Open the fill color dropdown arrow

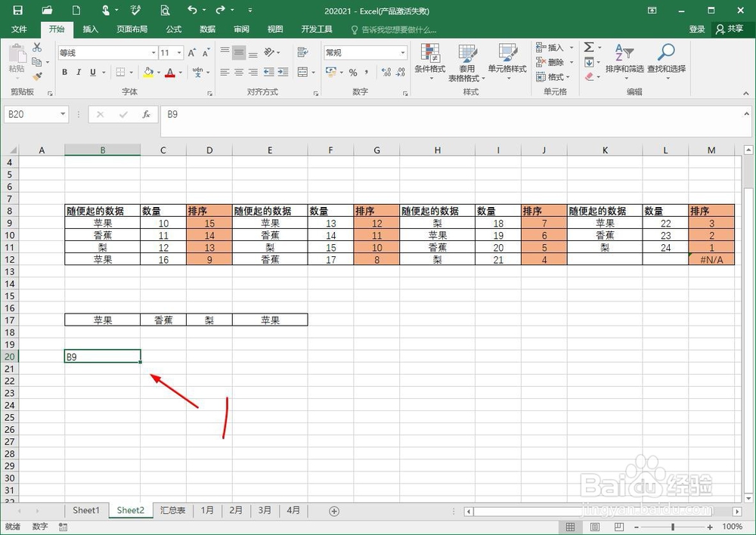(x=159, y=73)
